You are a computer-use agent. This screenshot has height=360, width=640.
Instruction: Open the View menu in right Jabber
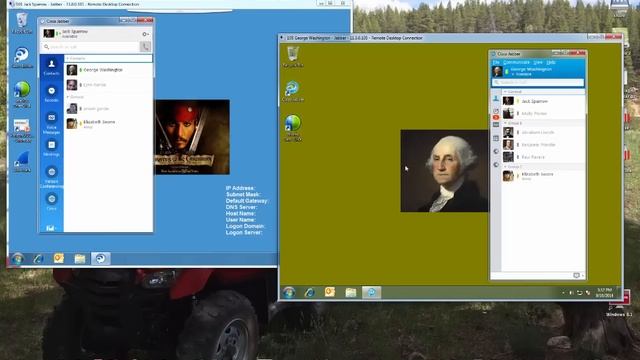pyautogui.click(x=538, y=62)
